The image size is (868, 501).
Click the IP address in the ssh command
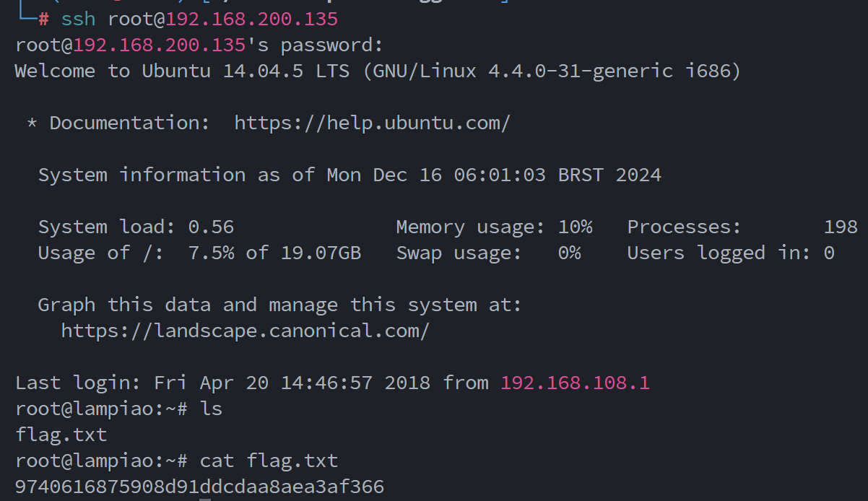[x=251, y=19]
